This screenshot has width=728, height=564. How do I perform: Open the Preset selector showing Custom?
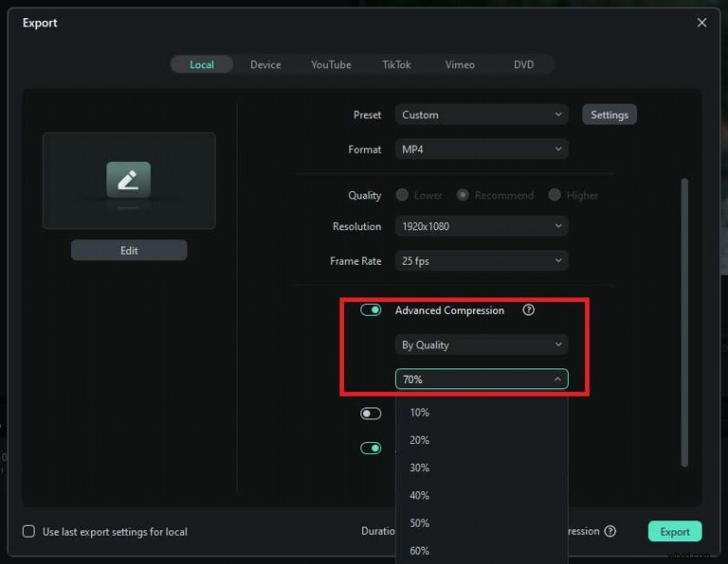coord(480,114)
